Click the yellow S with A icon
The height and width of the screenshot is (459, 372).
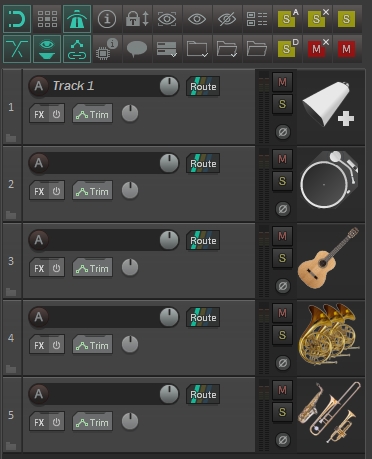tap(287, 19)
